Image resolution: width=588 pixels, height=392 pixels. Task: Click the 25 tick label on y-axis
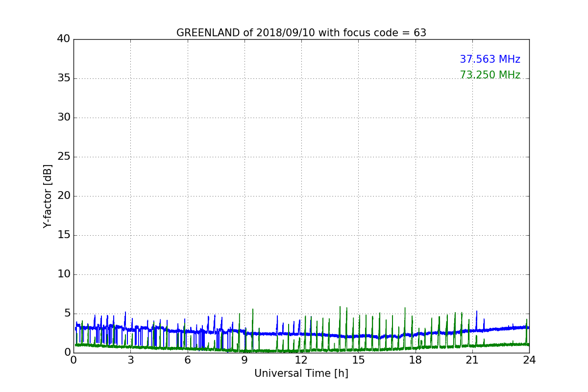(64, 157)
